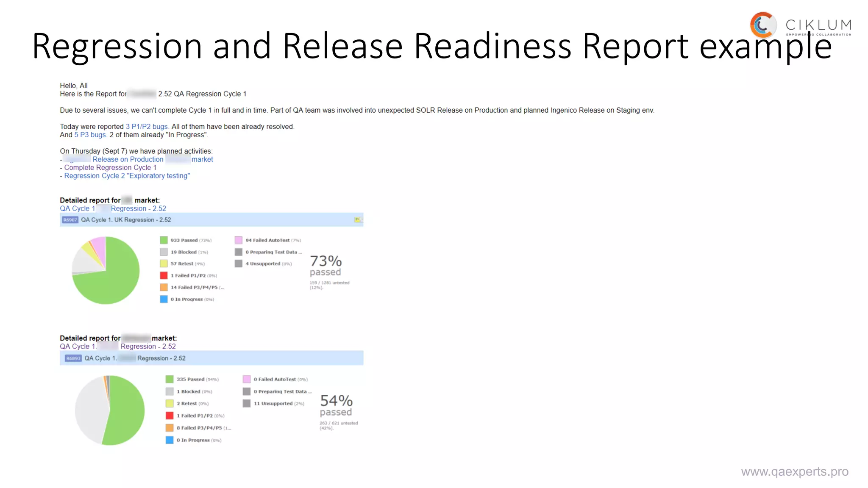
Task: Select green swatch for 335 Passed
Action: click(x=170, y=379)
